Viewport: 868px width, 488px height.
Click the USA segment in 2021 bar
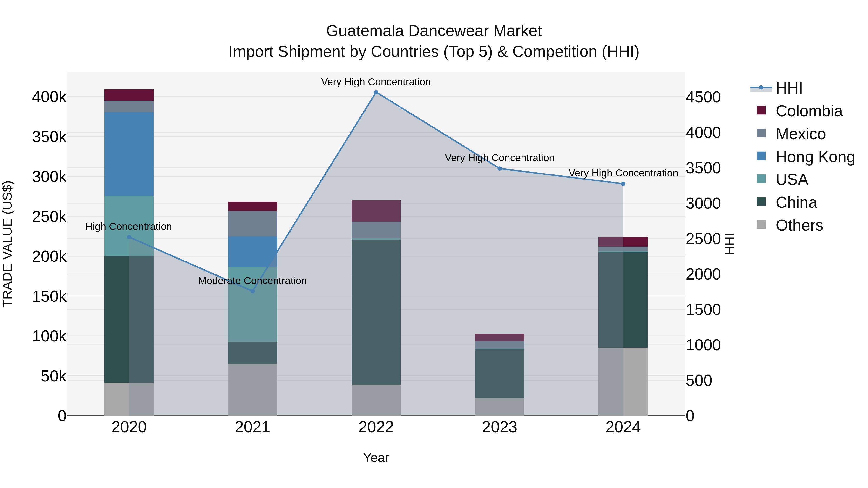pyautogui.click(x=252, y=304)
